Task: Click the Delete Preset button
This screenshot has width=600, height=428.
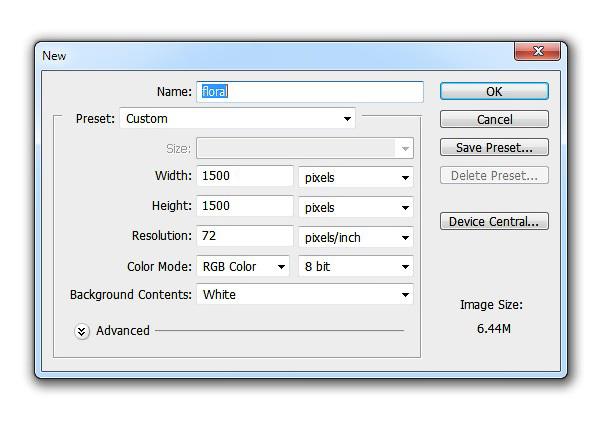Action: (494, 175)
